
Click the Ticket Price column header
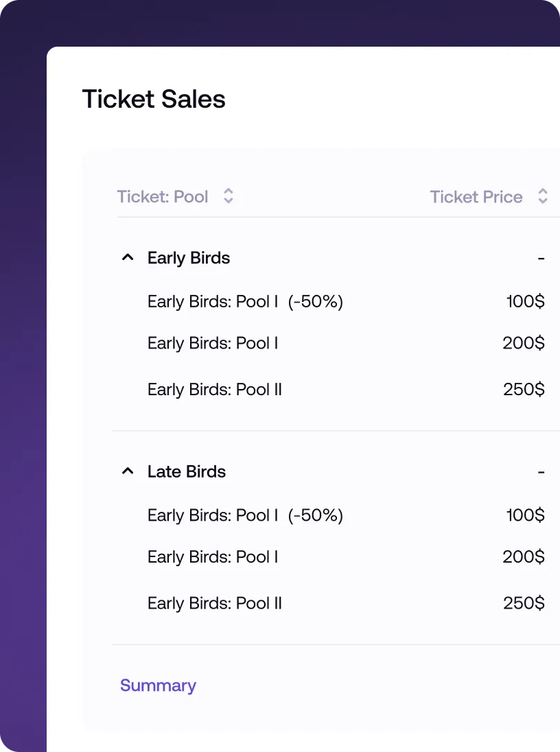[476, 197]
